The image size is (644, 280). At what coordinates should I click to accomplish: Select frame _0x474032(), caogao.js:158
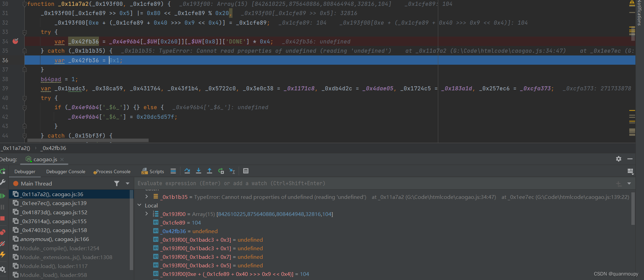[x=70, y=230]
